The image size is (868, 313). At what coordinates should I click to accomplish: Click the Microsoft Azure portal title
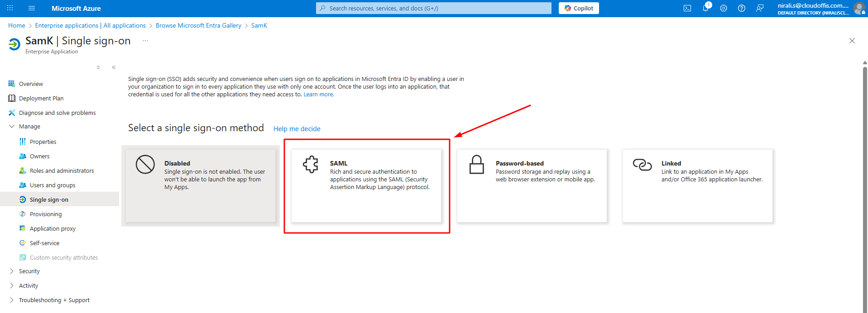coord(76,8)
